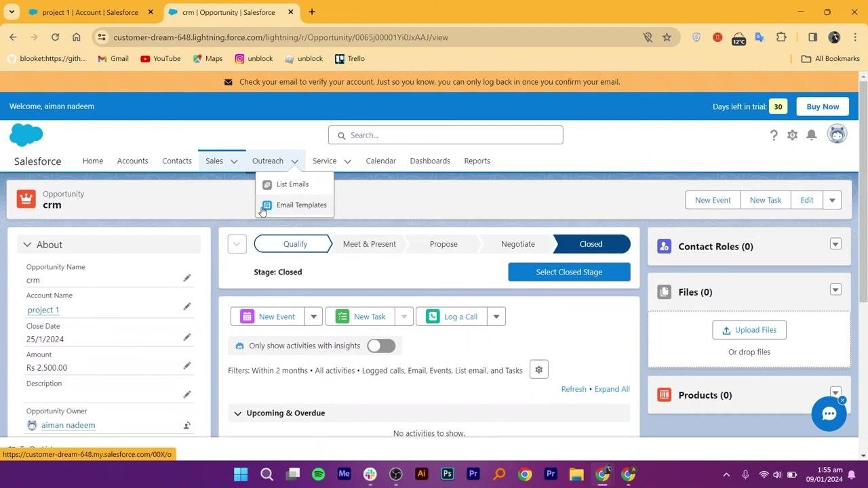
Task: Switch to the project 1 Account browser tab
Action: [x=90, y=12]
